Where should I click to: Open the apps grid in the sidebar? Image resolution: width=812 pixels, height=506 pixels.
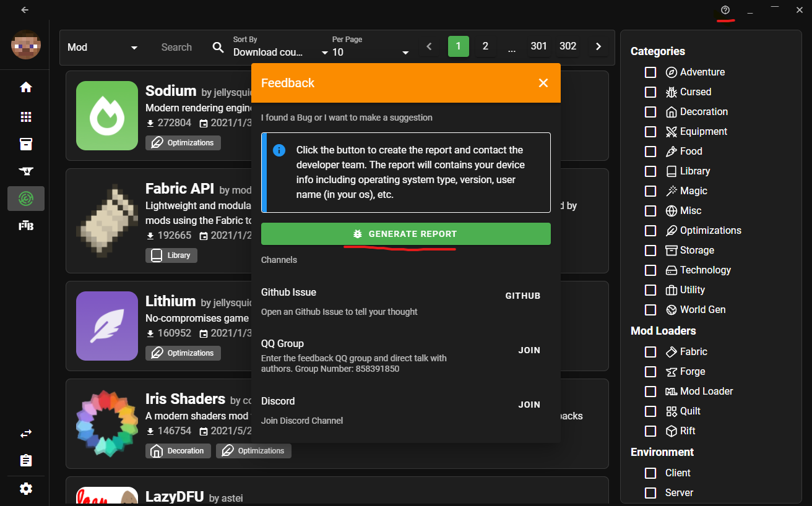pyautogui.click(x=25, y=116)
